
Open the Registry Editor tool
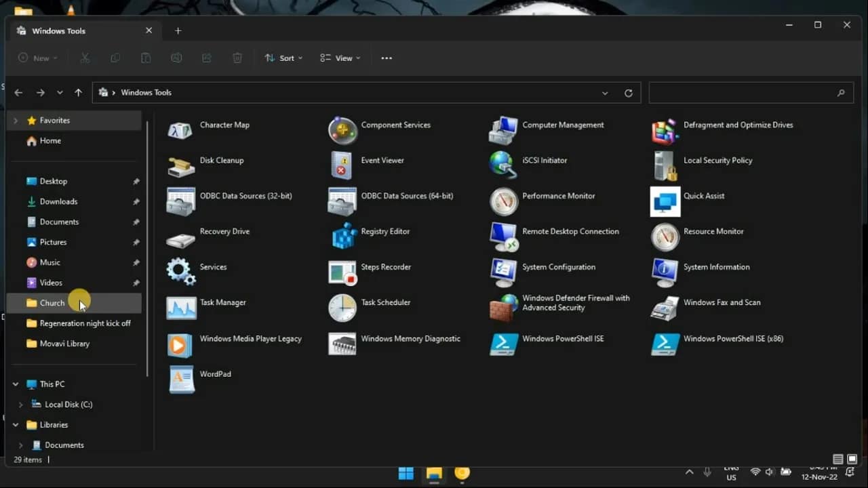387,231
